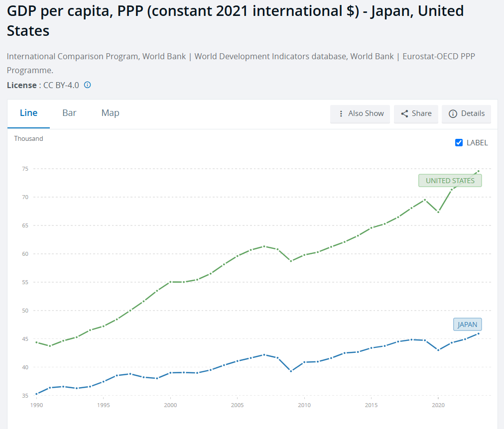Screen dimensions: 504x429
Task: Switch to the Bar tab
Action: tap(69, 113)
